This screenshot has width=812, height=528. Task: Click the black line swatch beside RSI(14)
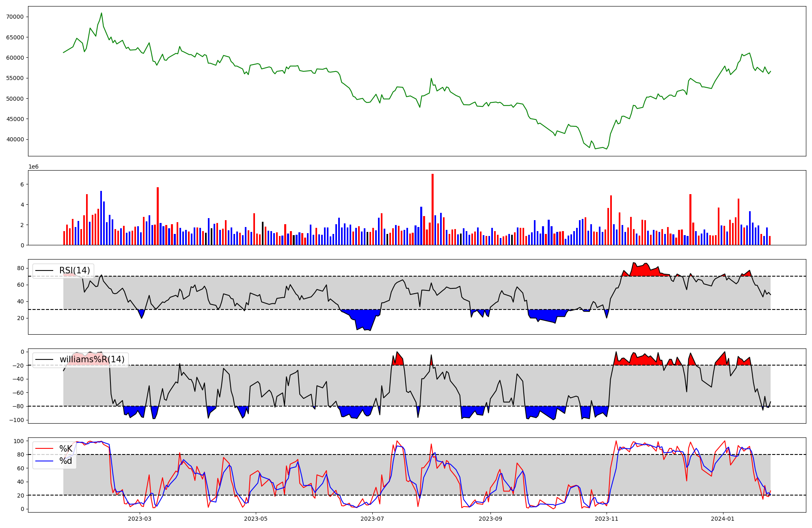tap(44, 270)
